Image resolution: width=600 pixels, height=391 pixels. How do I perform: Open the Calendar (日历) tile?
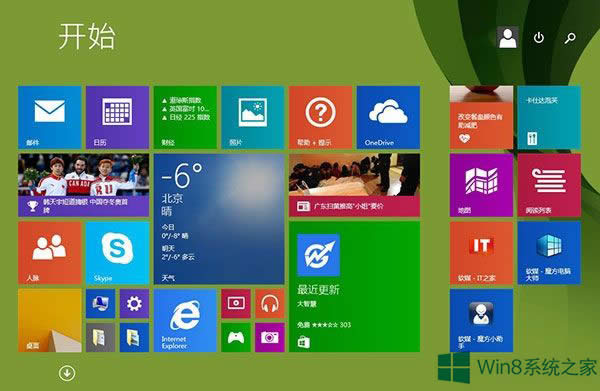[117, 117]
